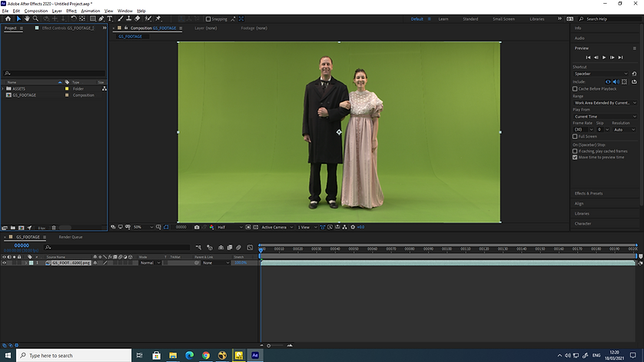This screenshot has width=644, height=362.
Task: Select the Pen tool
Action: (x=101, y=18)
